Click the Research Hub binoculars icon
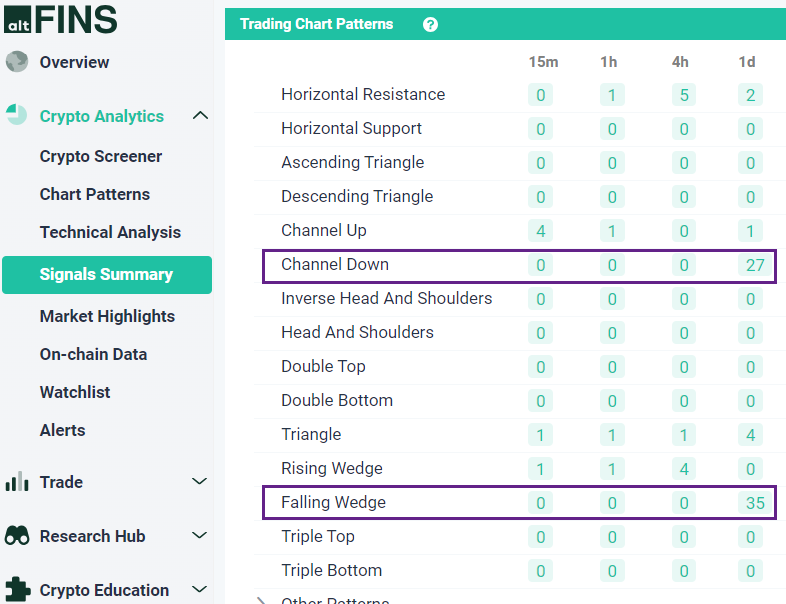This screenshot has height=604, width=786. 17,536
